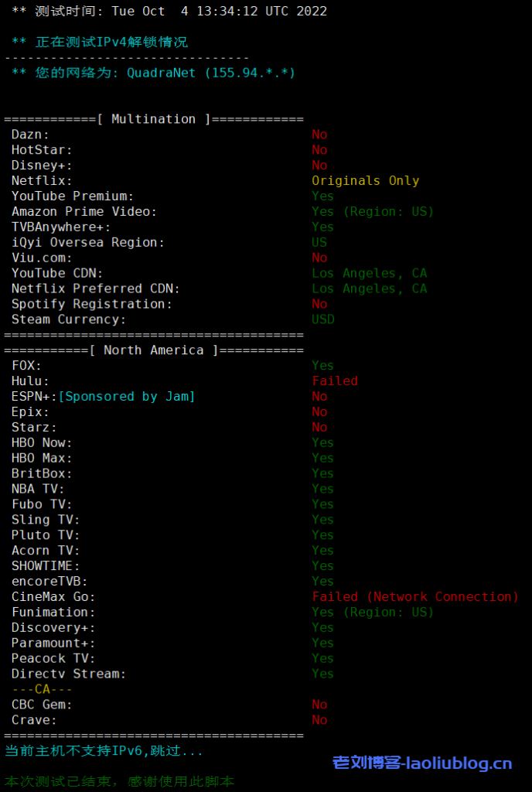Click the ---CA--- subsection divider

(42, 689)
